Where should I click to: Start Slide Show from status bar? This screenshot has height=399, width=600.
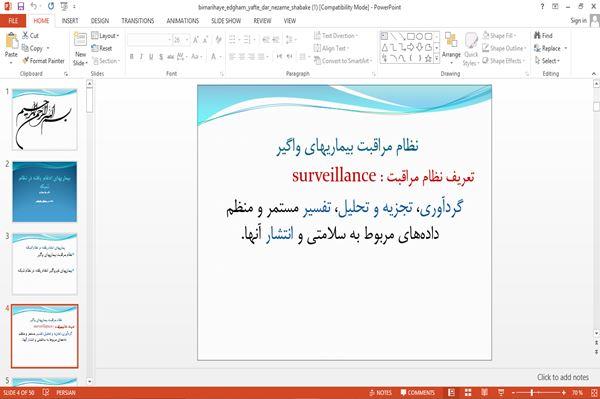(x=501, y=393)
